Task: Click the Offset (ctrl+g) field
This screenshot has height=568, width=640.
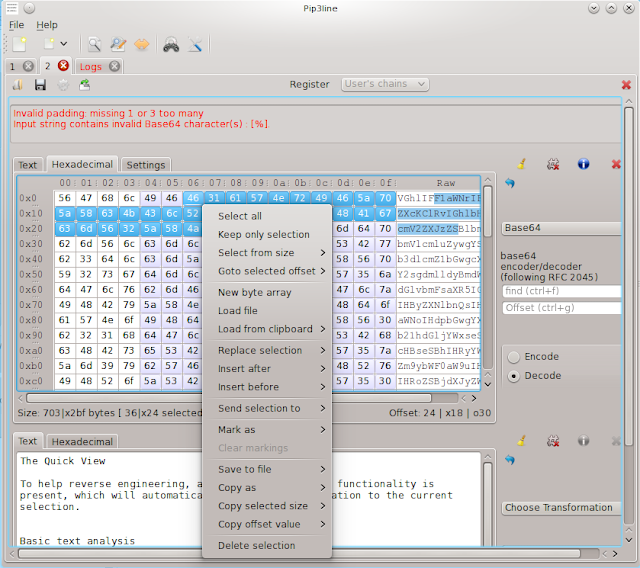Action: point(562,308)
